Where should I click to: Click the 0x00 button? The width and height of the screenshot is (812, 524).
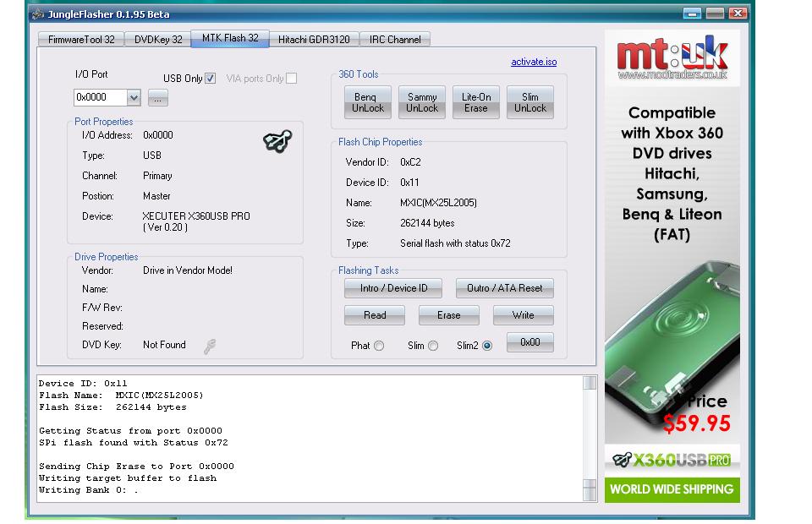tap(530, 342)
